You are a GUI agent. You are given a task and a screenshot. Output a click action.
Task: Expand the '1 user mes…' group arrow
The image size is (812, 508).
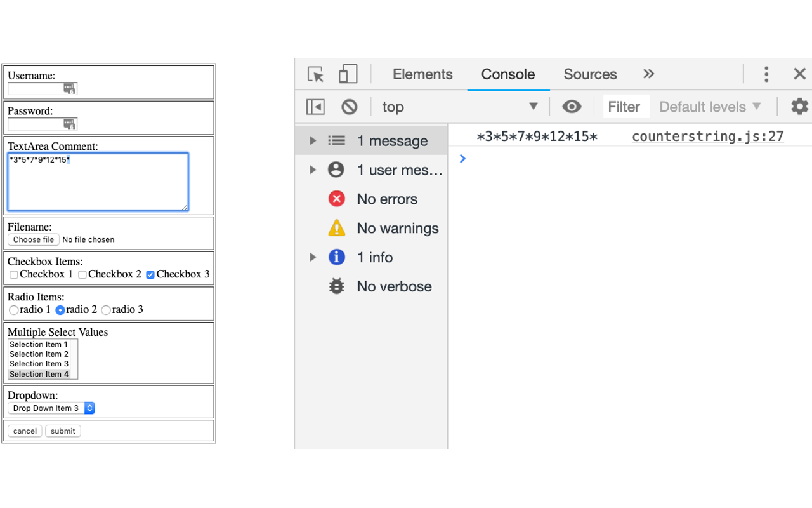[x=312, y=170]
